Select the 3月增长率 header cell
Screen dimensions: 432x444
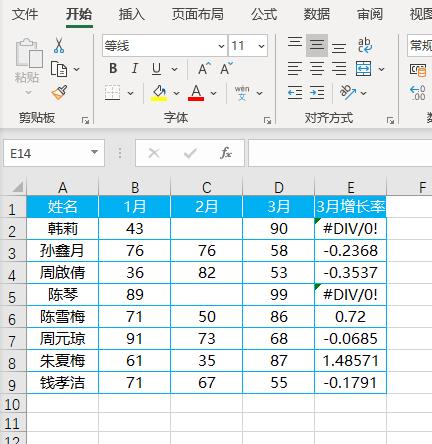(351, 207)
